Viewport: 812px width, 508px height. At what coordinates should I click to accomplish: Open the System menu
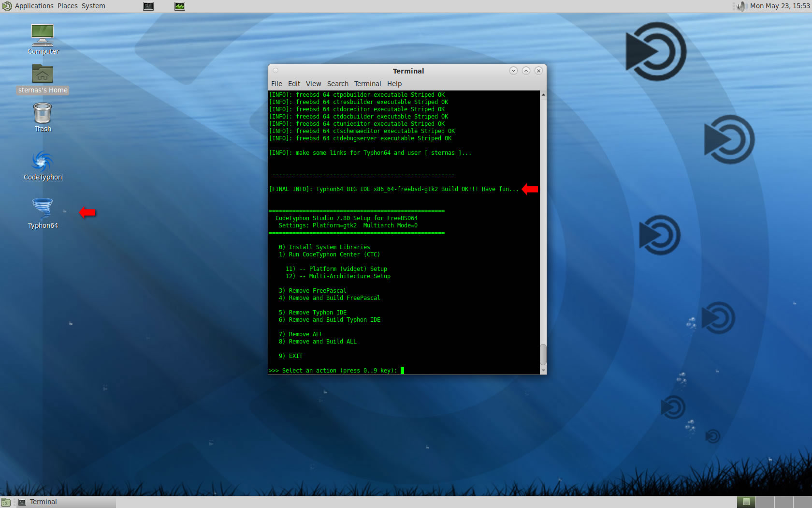click(x=93, y=6)
